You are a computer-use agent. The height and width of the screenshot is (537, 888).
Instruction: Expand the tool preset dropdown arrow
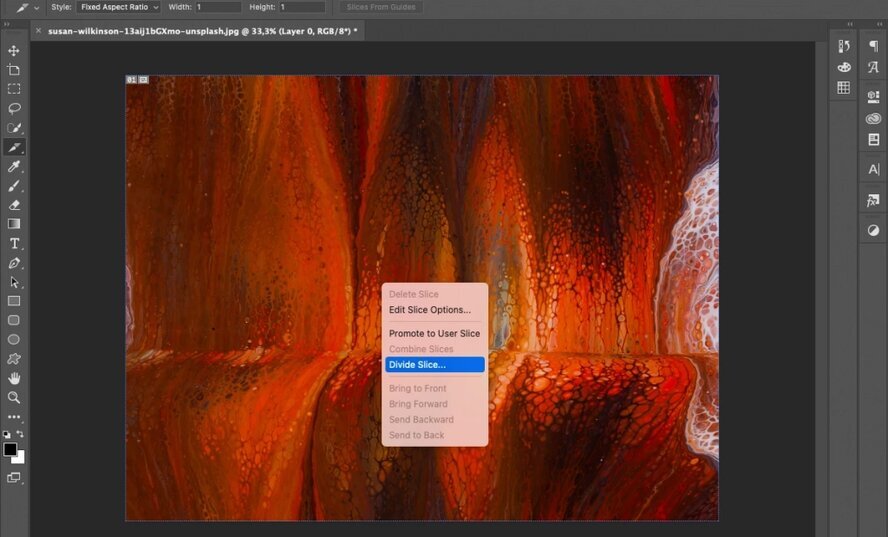coord(37,8)
